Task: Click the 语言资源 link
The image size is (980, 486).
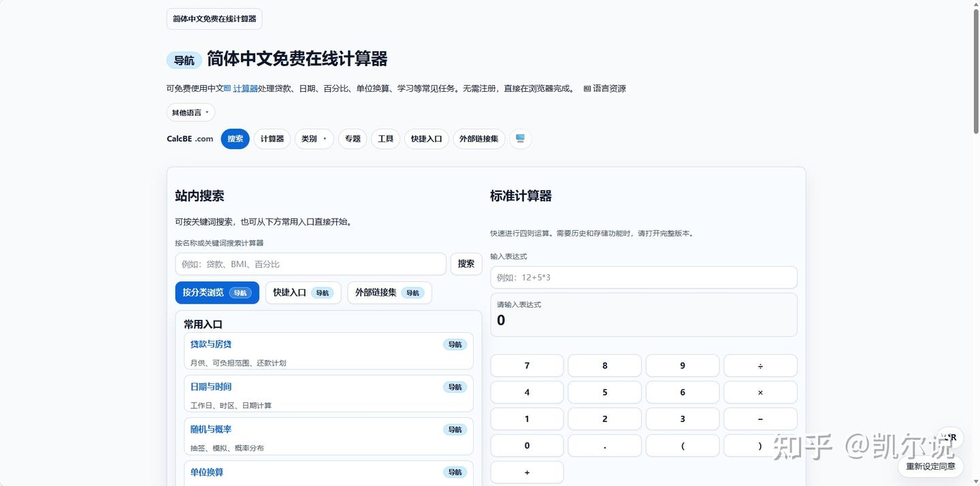Action: 605,88
